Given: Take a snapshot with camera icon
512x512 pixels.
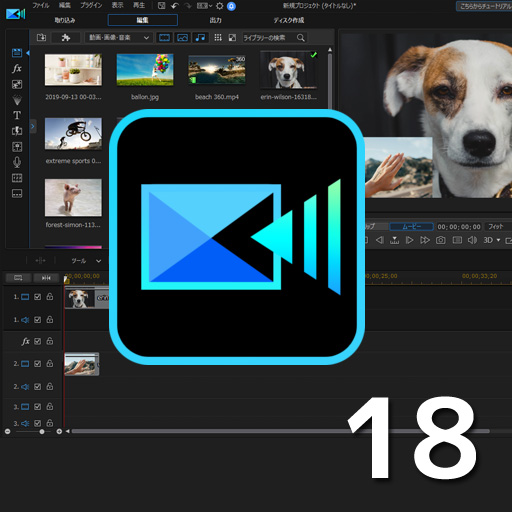Looking at the screenshot, I should (x=440, y=240).
